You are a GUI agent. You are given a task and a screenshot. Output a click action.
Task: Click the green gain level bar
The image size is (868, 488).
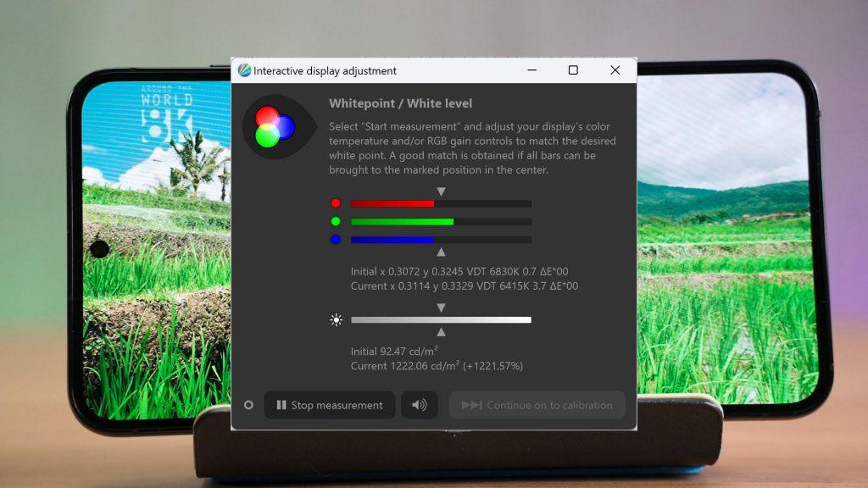pos(441,222)
